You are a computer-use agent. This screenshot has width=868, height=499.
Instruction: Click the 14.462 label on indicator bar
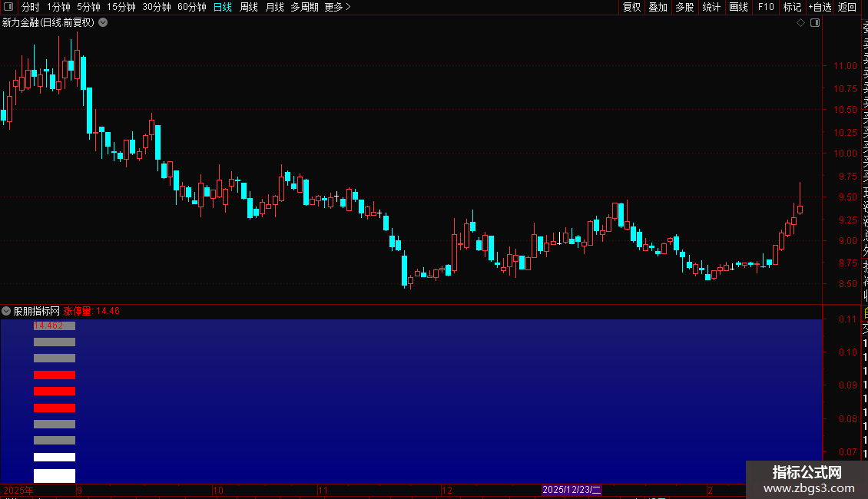tap(48, 326)
